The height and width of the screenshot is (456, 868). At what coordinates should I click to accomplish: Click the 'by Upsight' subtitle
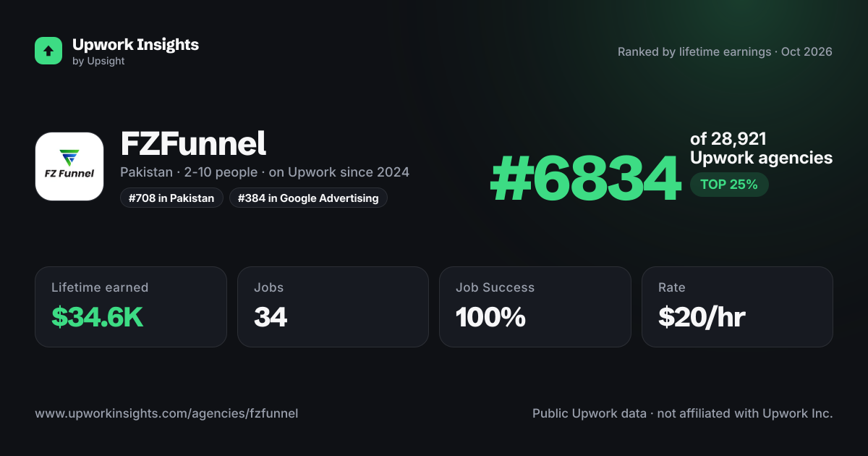point(98,62)
